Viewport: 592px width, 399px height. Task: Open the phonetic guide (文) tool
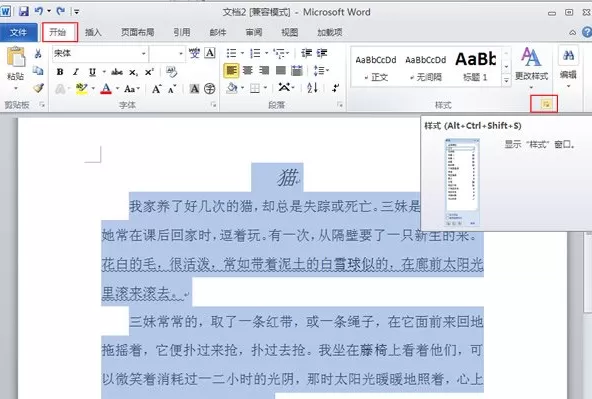tap(194, 53)
